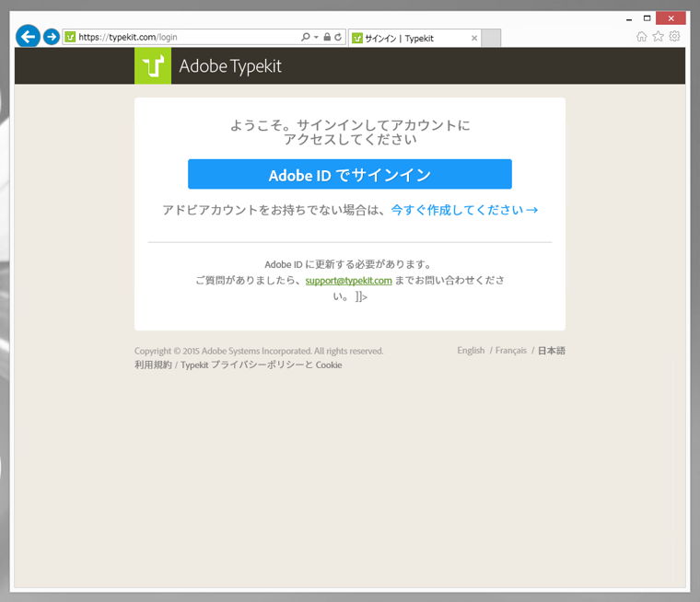This screenshot has width=700, height=602.
Task: Open browser tools gear icon
Action: pos(674,36)
